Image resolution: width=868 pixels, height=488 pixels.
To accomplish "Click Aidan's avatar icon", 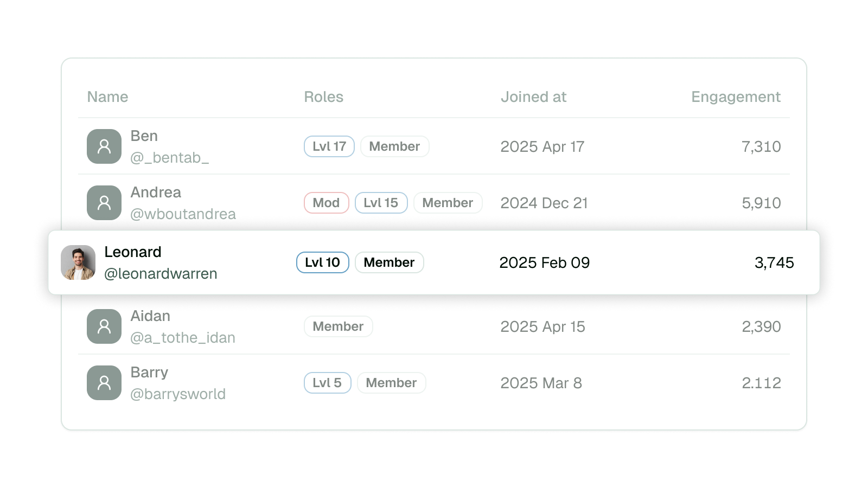I will pos(104,326).
